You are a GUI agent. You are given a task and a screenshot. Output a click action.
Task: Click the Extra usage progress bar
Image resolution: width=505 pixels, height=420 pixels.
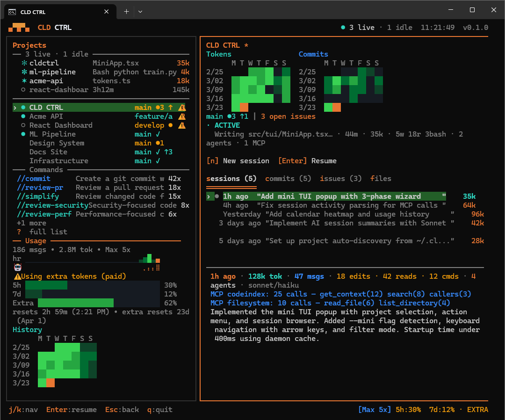99,303
